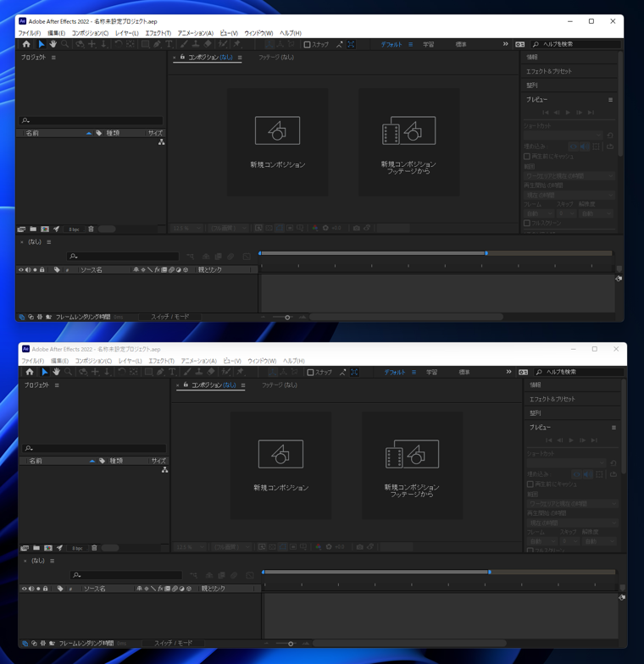
Task: Select the 学習 workspace in the upper window
Action: coord(429,44)
